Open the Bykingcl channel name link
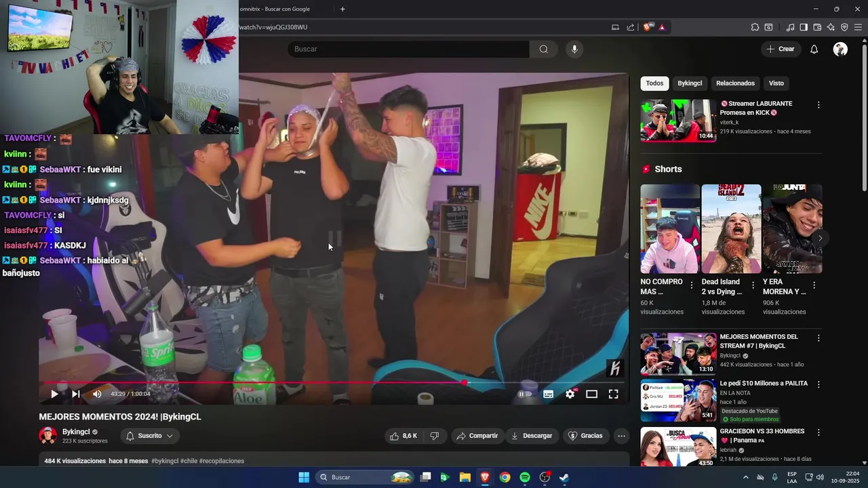868x488 pixels. (76, 432)
